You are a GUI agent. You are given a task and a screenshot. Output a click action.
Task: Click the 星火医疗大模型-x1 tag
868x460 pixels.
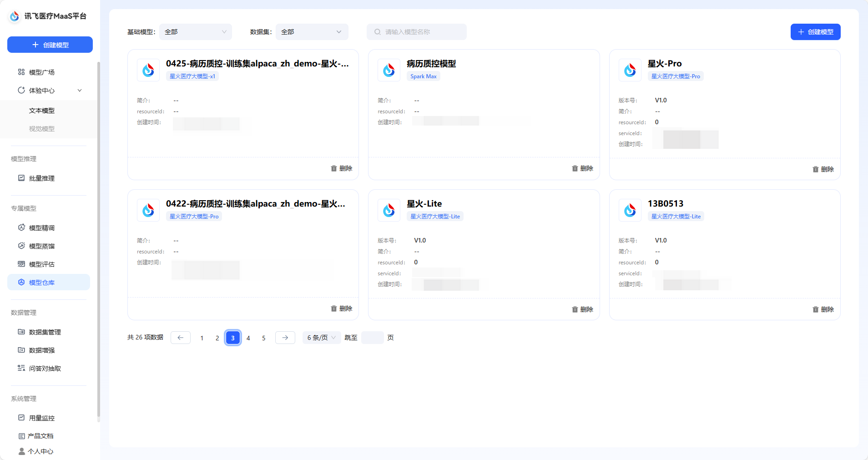(192, 76)
